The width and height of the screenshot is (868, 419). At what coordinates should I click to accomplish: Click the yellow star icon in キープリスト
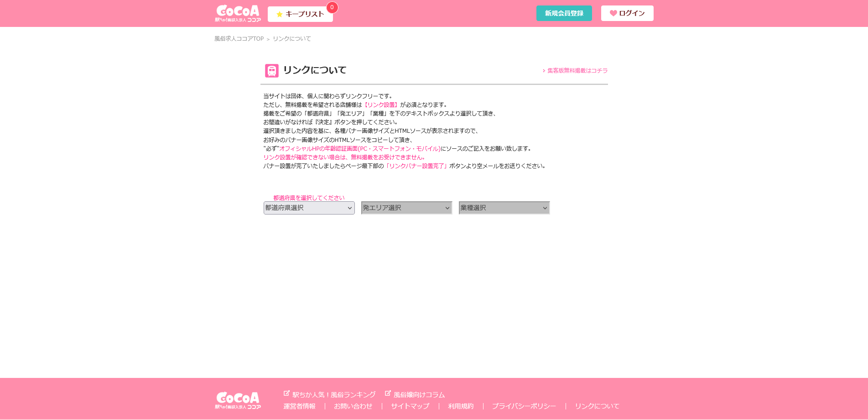[x=280, y=14]
